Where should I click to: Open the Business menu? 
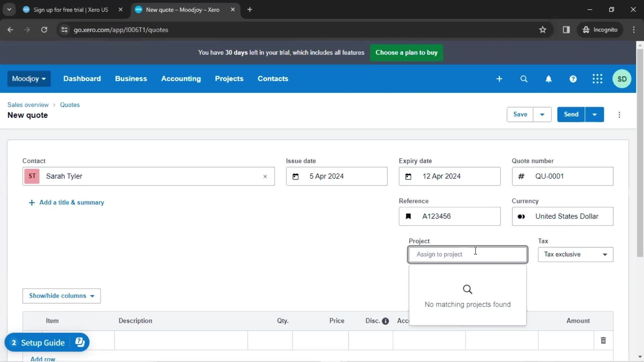point(131,79)
